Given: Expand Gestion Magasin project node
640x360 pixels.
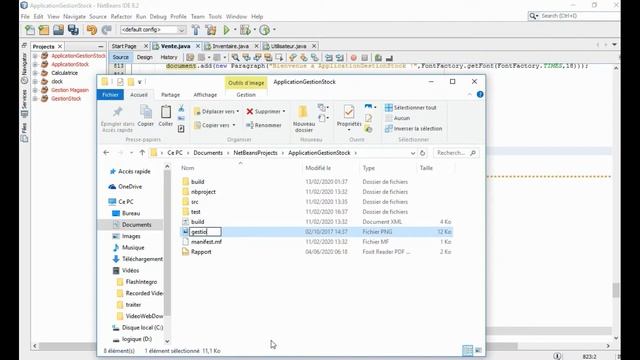Looking at the screenshot, I should [x=35, y=90].
